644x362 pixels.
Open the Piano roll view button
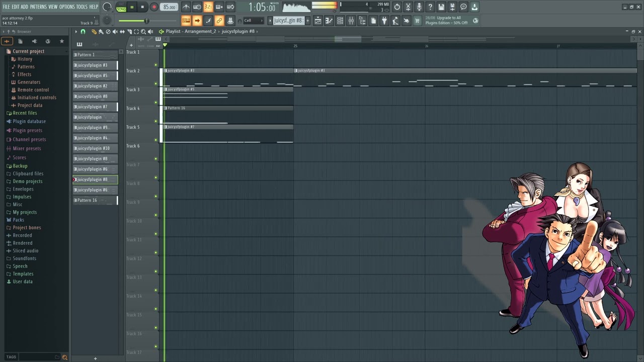(x=329, y=21)
